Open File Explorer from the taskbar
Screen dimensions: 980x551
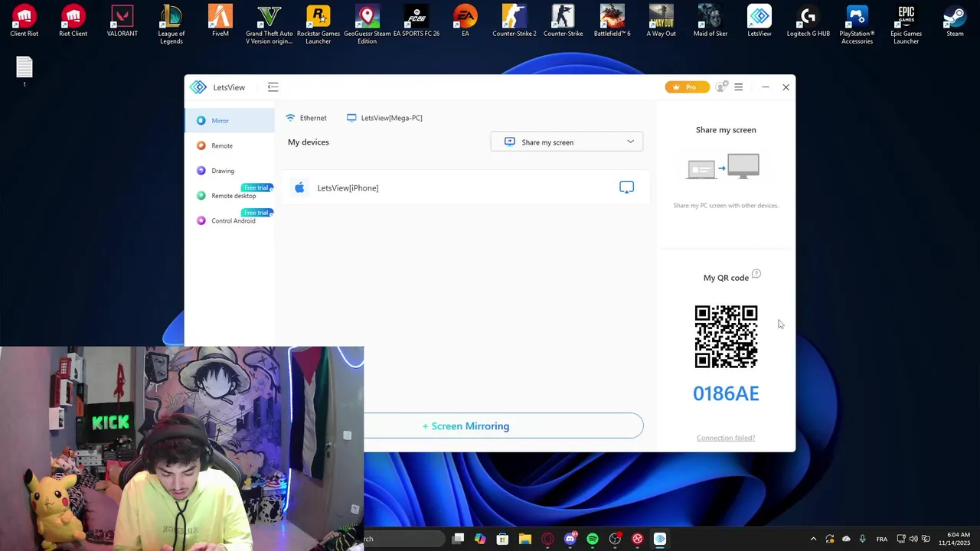(x=525, y=539)
